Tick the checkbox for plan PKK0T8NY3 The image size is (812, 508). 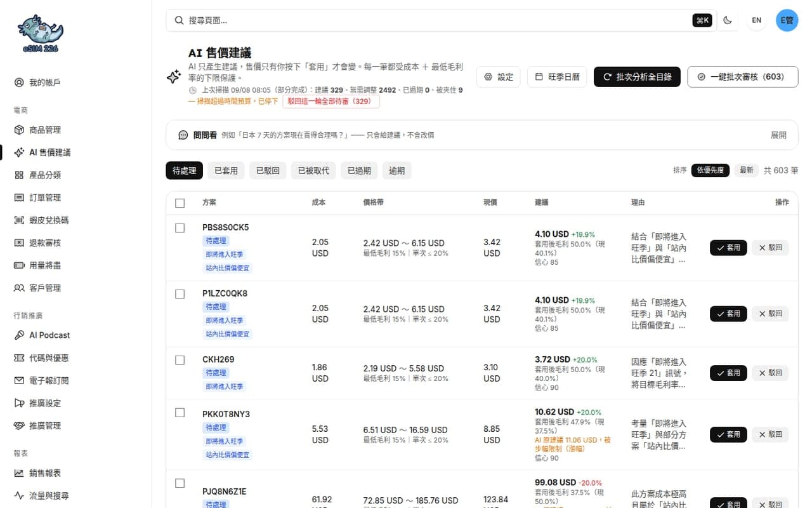[x=180, y=413]
